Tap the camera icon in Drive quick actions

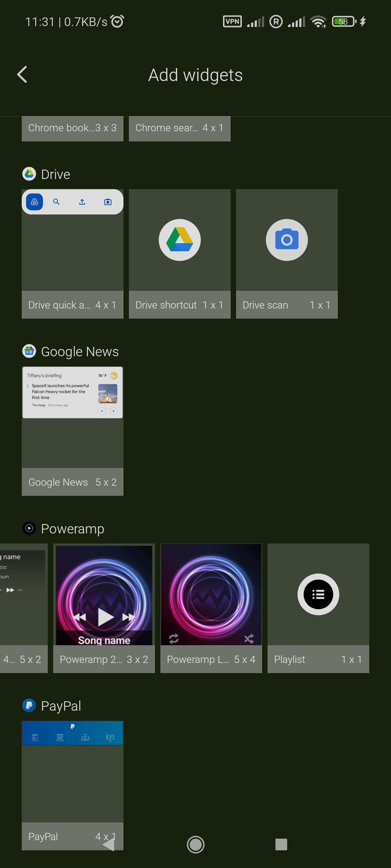coord(108,202)
